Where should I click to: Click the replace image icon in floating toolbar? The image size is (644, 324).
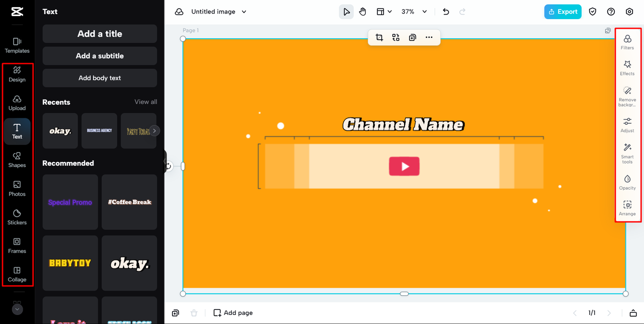click(x=396, y=37)
